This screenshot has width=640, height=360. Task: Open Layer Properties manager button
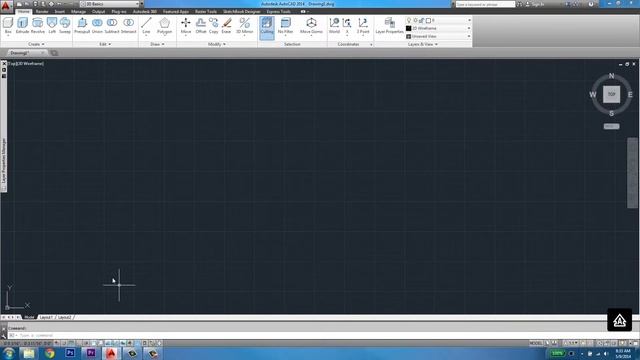pyautogui.click(x=389, y=25)
